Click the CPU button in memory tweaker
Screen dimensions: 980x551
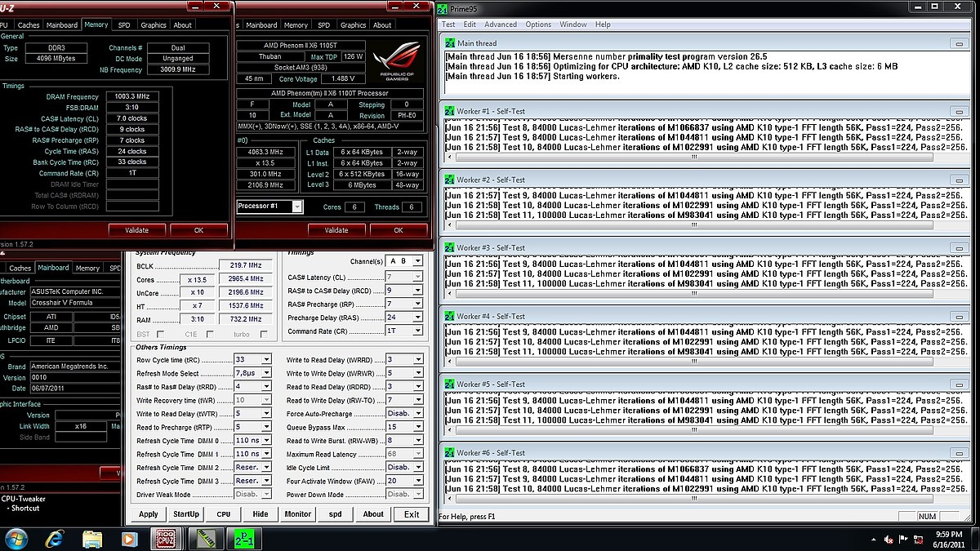coord(223,514)
